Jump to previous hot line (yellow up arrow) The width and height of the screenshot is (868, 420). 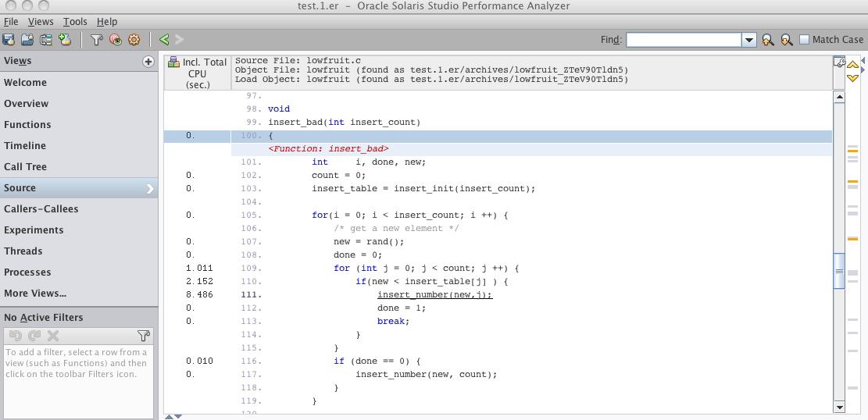click(x=852, y=66)
